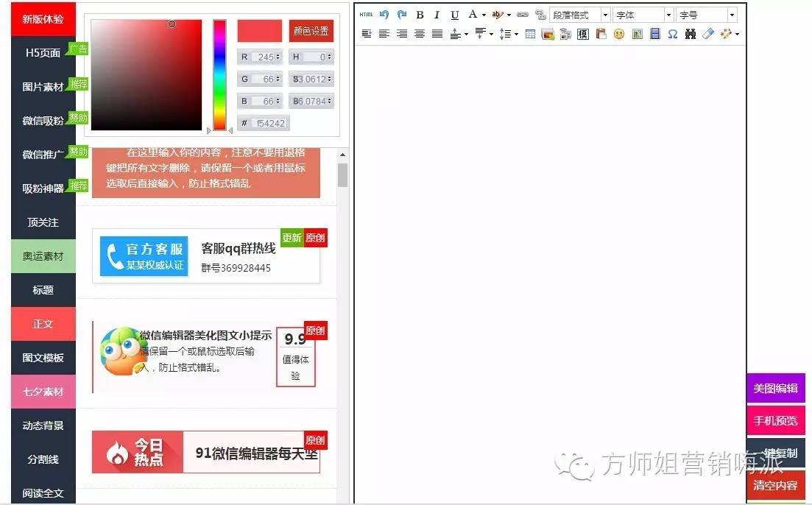Pick a hue on the vertical color slider
Viewport: 812px width, 505px height.
click(x=218, y=74)
